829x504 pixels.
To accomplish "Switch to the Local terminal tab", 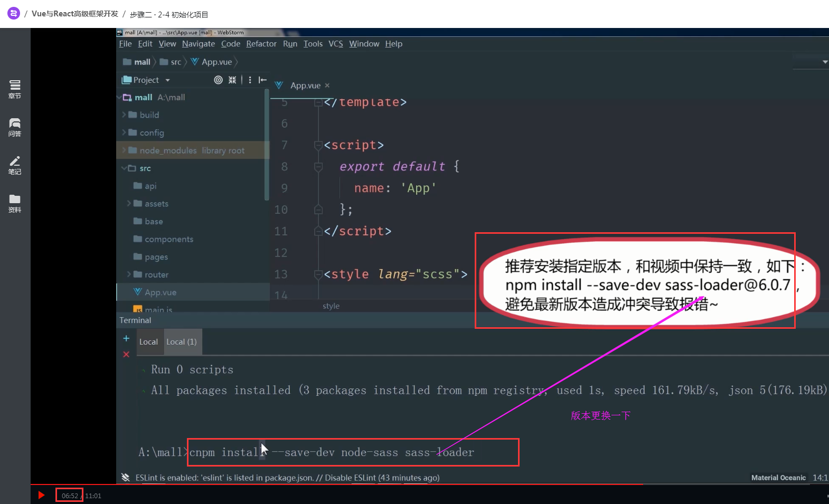I will (x=148, y=342).
